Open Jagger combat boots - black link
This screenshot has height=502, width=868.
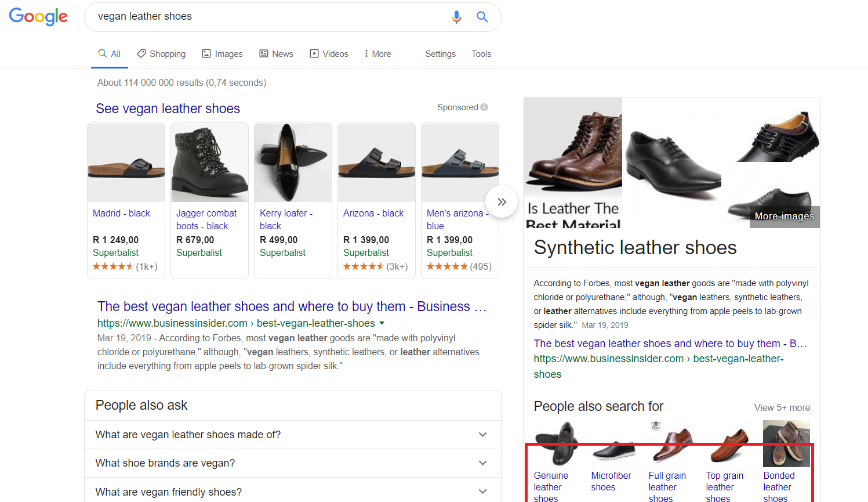coord(206,219)
